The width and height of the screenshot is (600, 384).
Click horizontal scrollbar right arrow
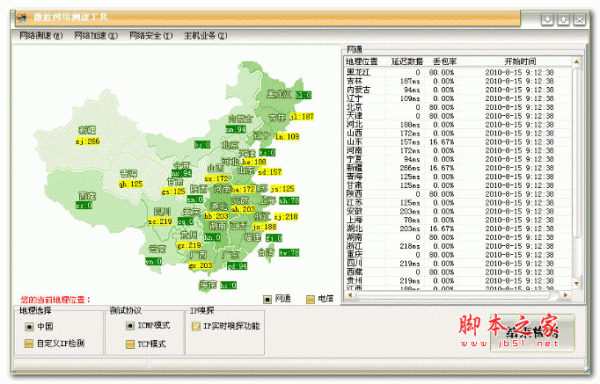566,295
